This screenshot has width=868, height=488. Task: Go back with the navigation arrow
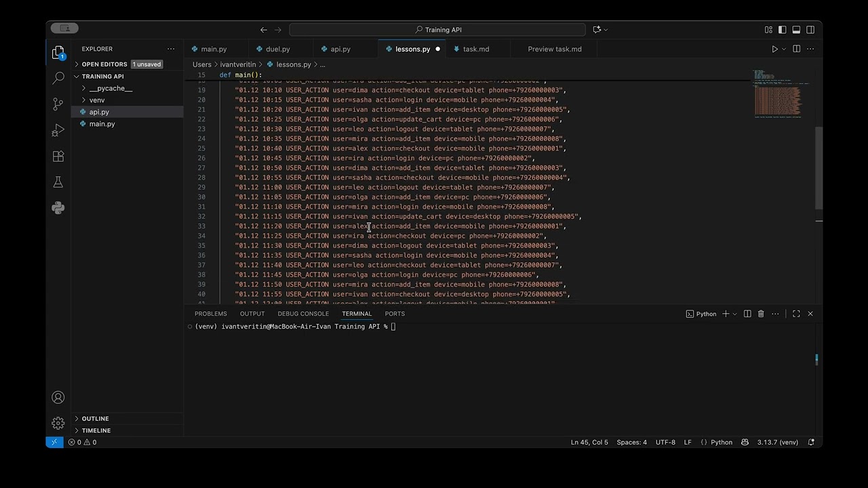coord(264,30)
